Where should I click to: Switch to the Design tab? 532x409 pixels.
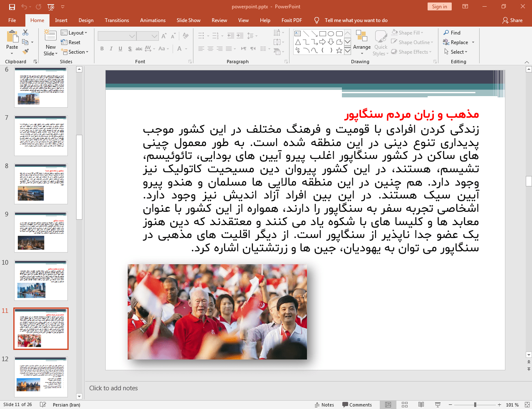(x=86, y=20)
